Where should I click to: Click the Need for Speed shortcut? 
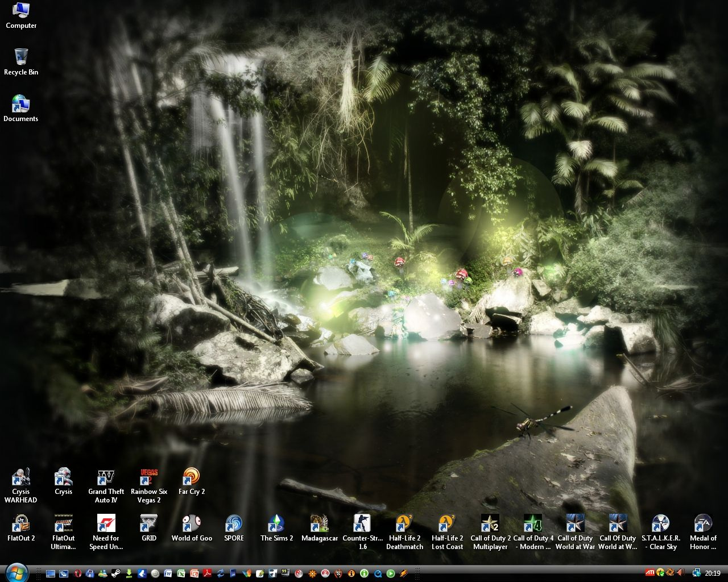pyautogui.click(x=106, y=533)
